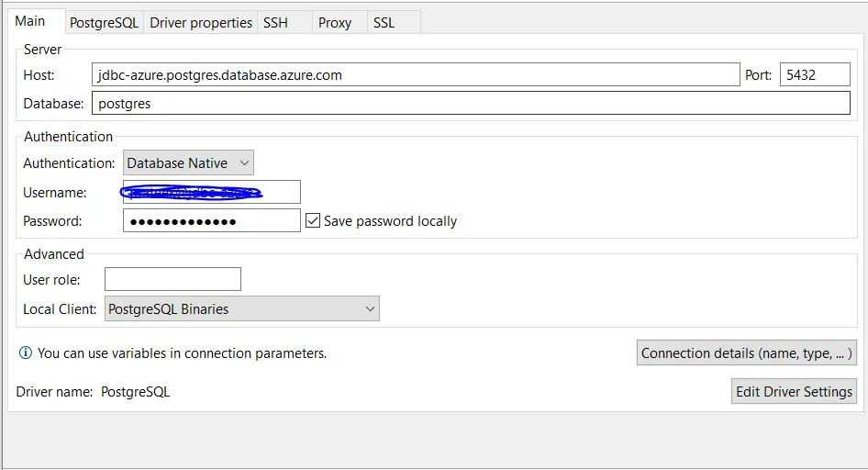Click the Database name field
Image resolution: width=868 pixels, height=470 pixels.
point(471,104)
